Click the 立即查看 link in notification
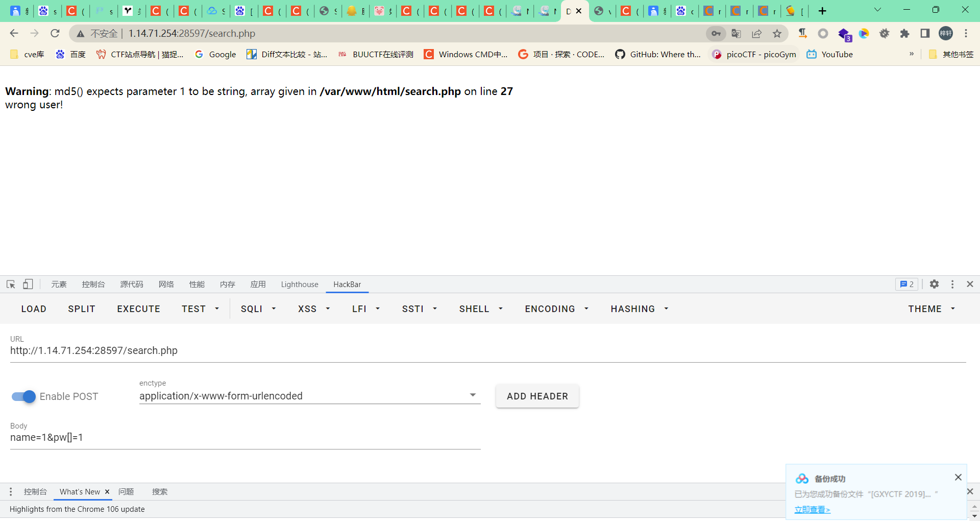The width and height of the screenshot is (980, 521). pos(812,509)
